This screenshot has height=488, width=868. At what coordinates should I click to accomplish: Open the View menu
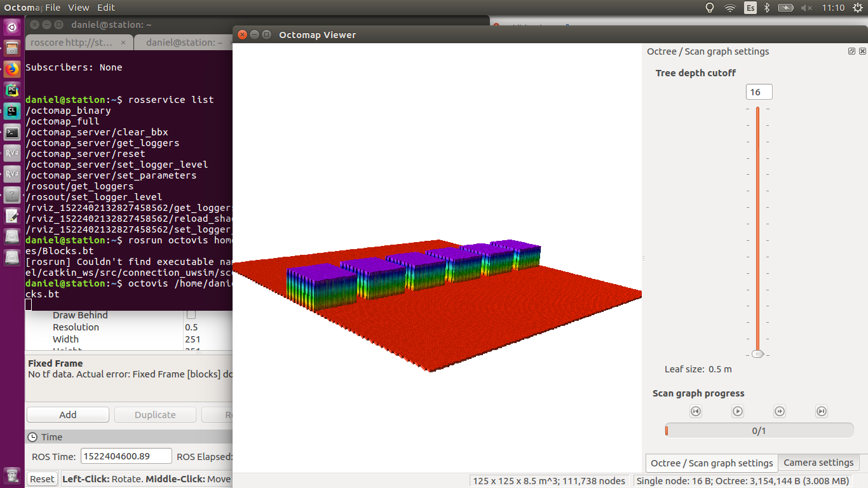coord(78,8)
